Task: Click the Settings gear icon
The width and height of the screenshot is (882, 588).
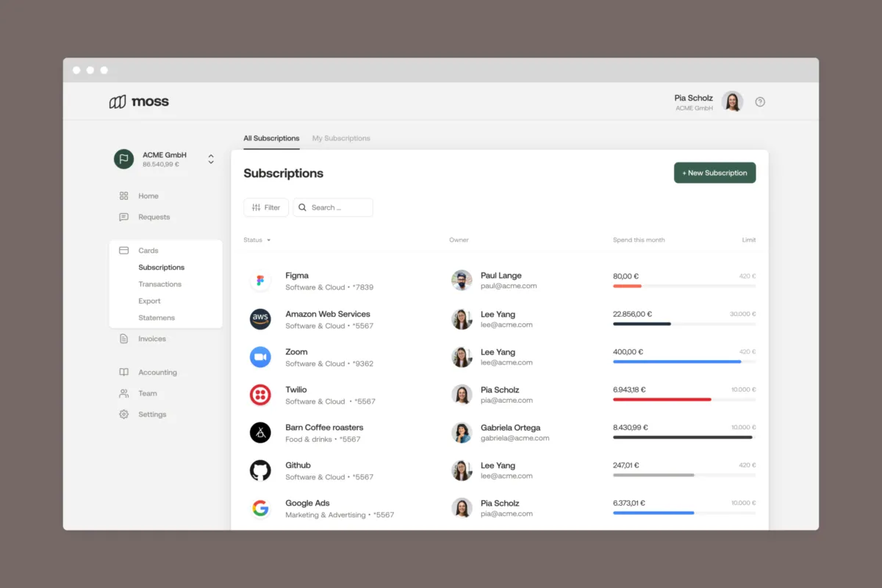Action: coord(123,415)
